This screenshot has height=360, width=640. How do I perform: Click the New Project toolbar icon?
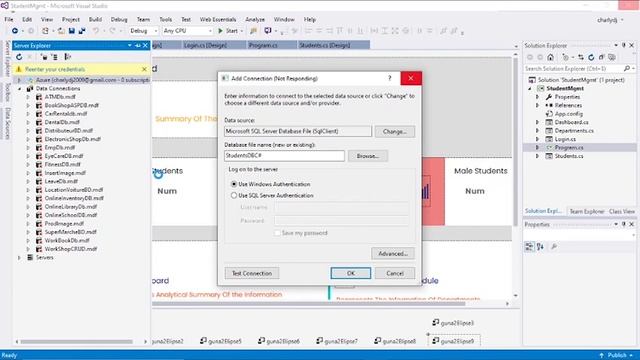[x=45, y=31]
